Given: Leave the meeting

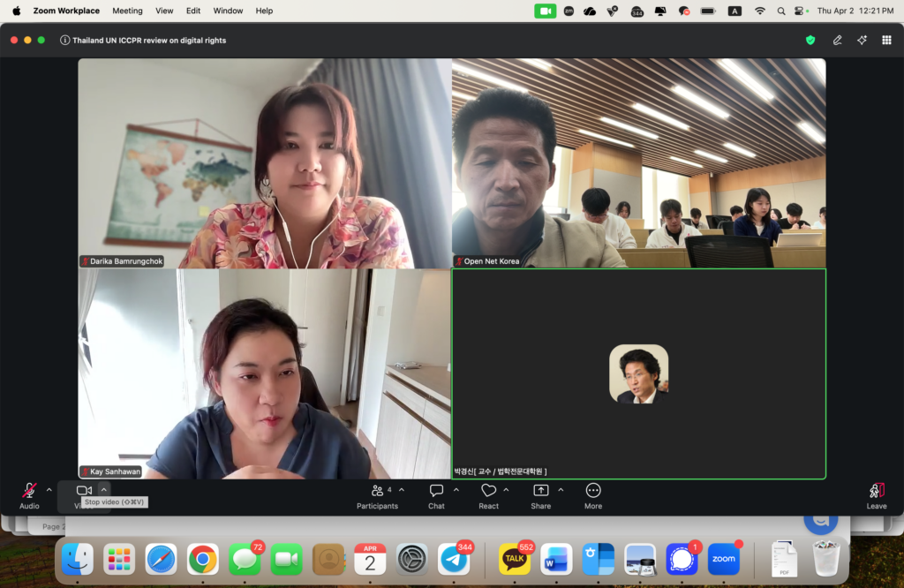Looking at the screenshot, I should (876, 491).
